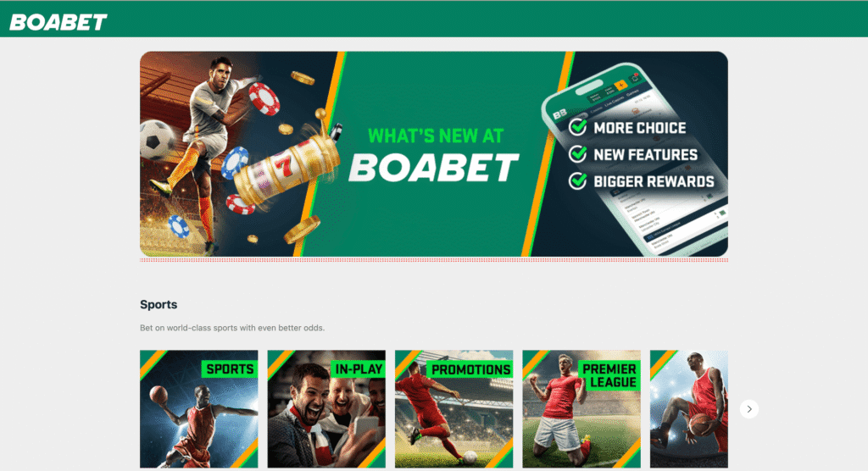Viewport: 868px width, 471px height.
Task: Click the green IN-PLAY label badge
Action: pyautogui.click(x=359, y=368)
